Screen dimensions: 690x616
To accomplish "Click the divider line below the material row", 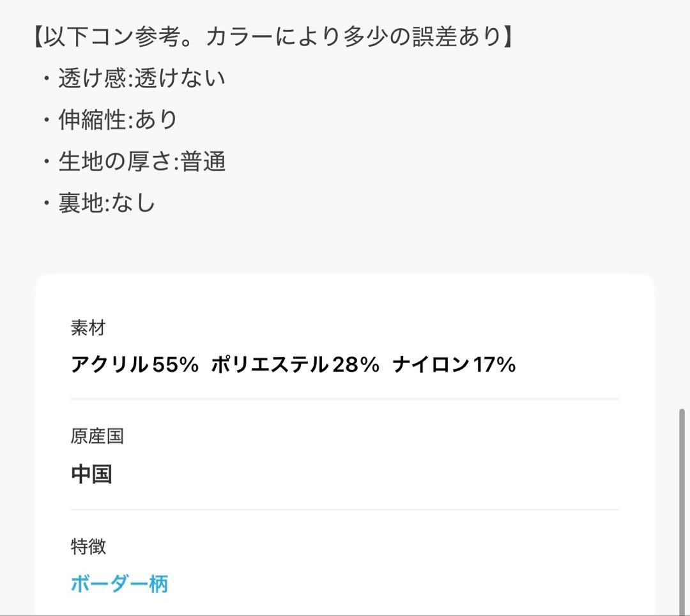I will [x=345, y=399].
